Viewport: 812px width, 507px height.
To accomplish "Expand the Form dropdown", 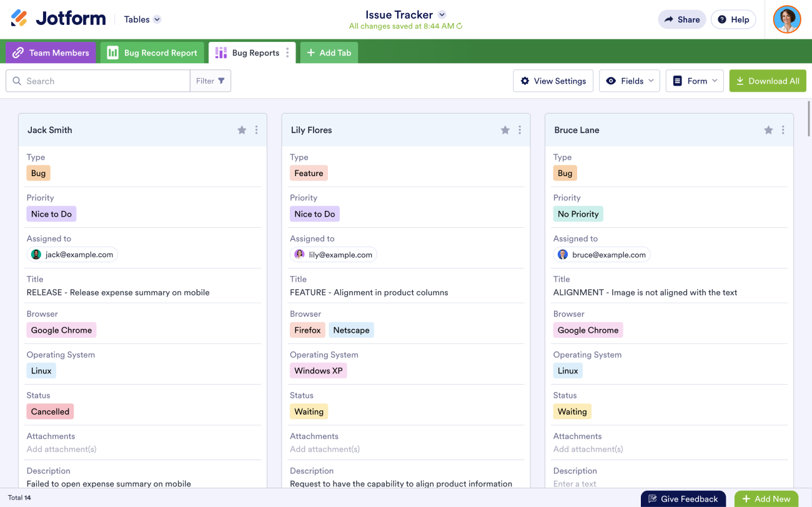I will (694, 81).
